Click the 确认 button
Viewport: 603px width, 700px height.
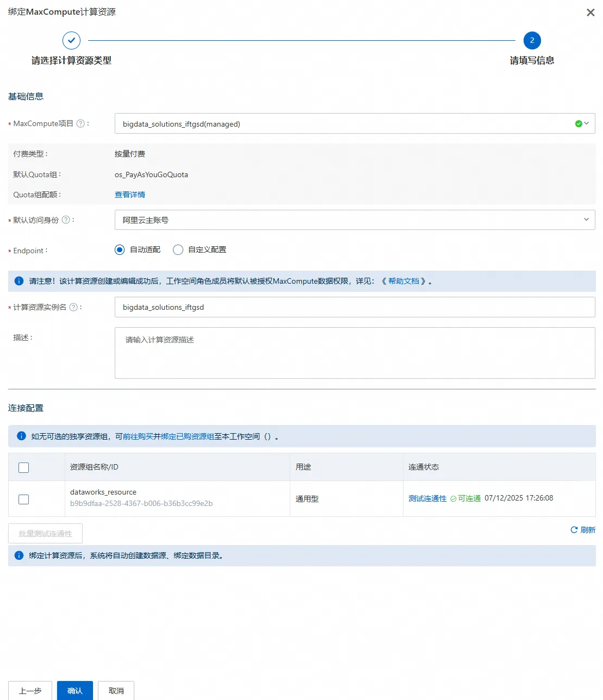(75, 691)
